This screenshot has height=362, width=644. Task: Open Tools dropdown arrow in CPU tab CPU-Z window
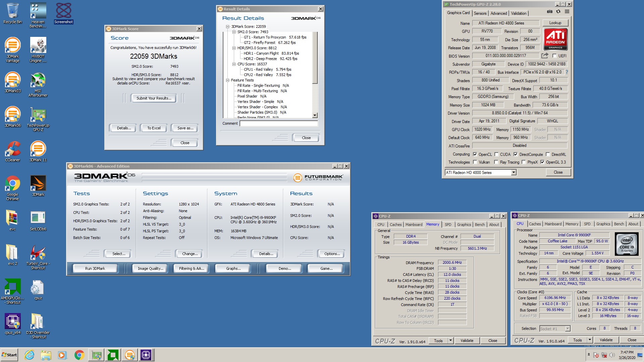point(590,340)
